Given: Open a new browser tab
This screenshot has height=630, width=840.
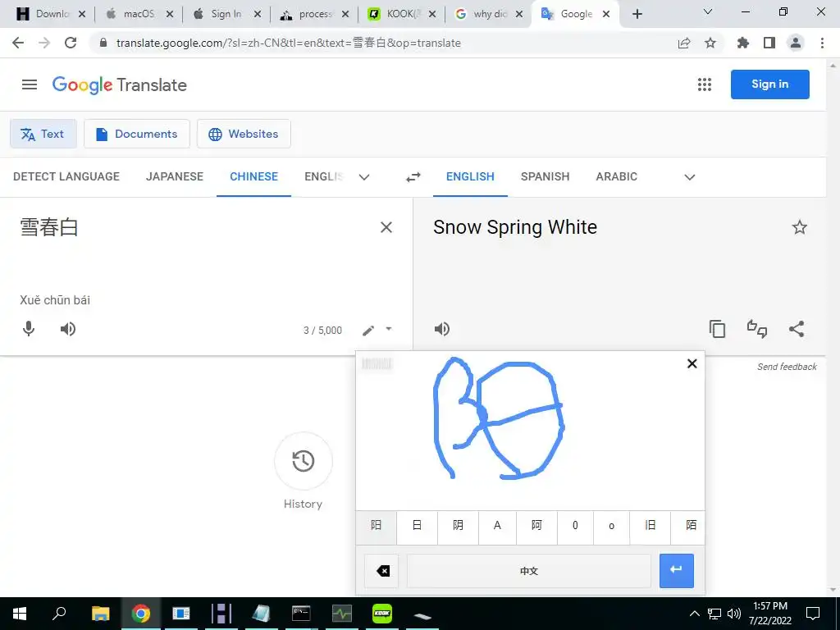Looking at the screenshot, I should [637, 14].
